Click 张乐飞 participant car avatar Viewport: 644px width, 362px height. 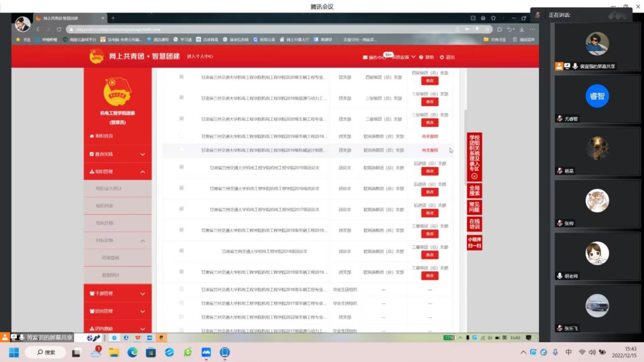(x=597, y=305)
